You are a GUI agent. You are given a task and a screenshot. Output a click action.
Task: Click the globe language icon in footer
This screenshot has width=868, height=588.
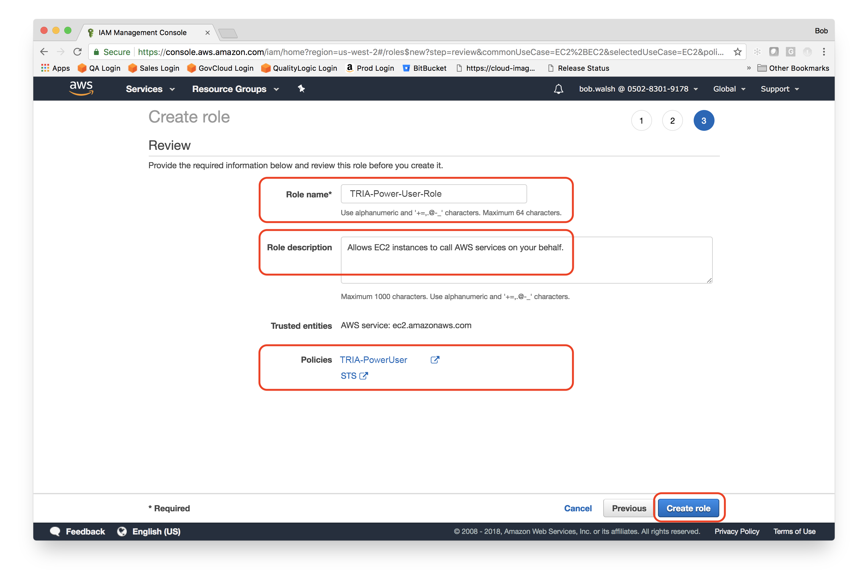click(122, 531)
